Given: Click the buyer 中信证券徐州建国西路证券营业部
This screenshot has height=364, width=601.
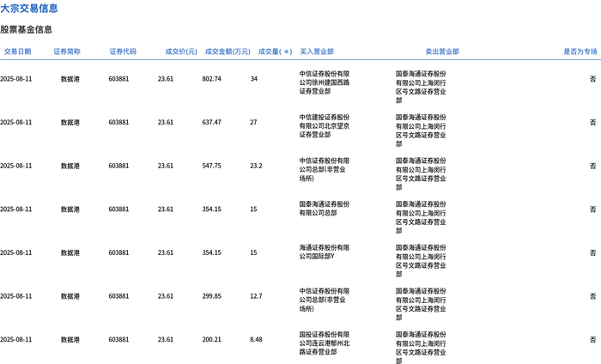Looking at the screenshot, I should pyautogui.click(x=325, y=82).
